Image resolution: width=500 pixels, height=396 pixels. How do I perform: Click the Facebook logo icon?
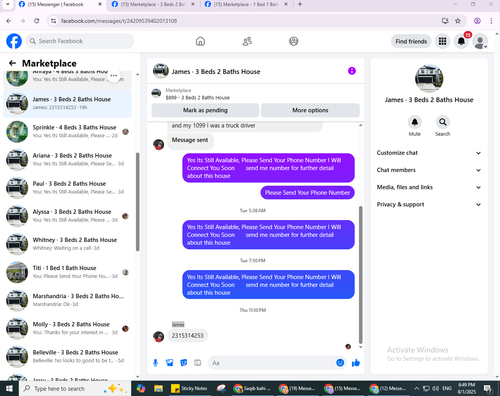click(14, 41)
